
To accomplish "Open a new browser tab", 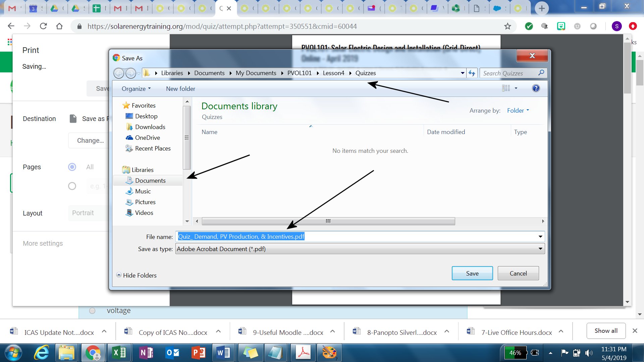I will [541, 8].
